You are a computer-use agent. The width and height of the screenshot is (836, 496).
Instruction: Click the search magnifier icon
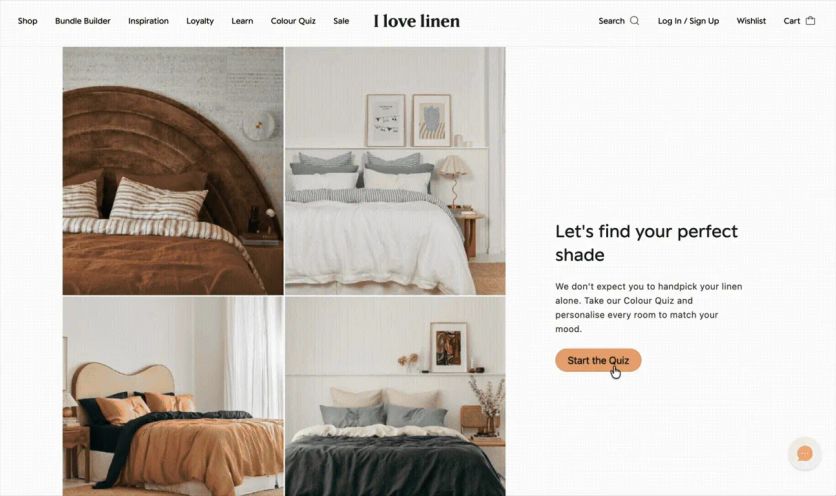(634, 21)
